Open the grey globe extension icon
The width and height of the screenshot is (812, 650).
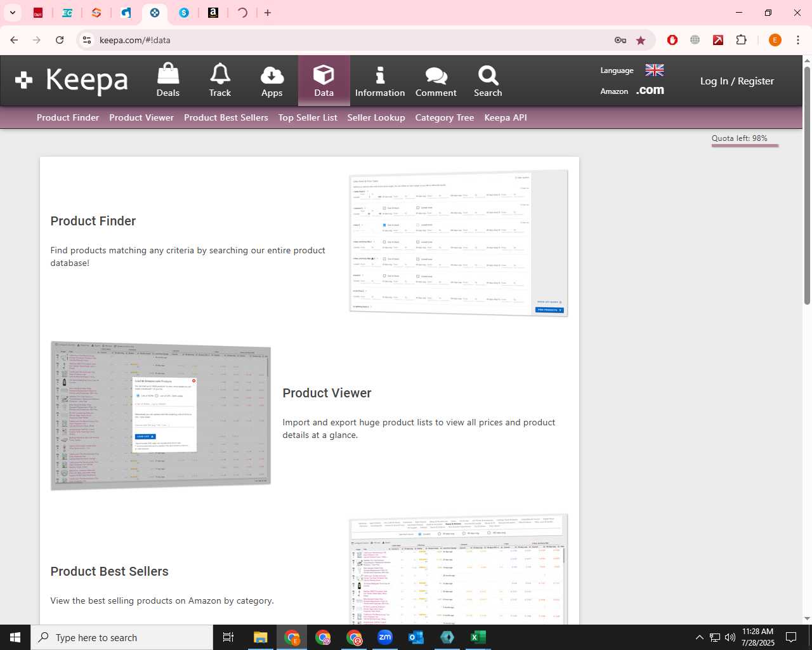(695, 40)
